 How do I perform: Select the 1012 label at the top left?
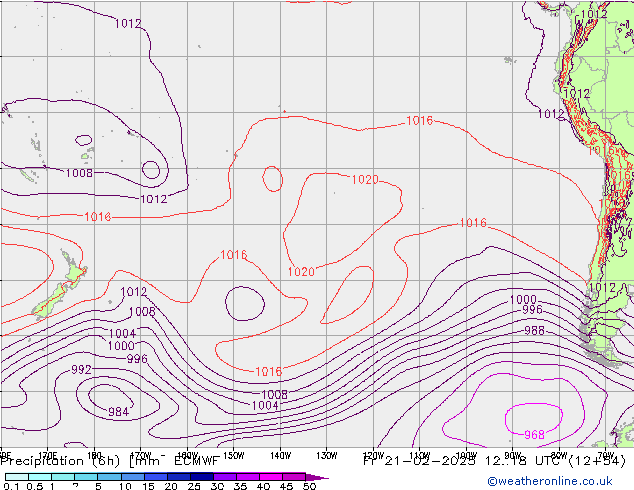tap(128, 23)
